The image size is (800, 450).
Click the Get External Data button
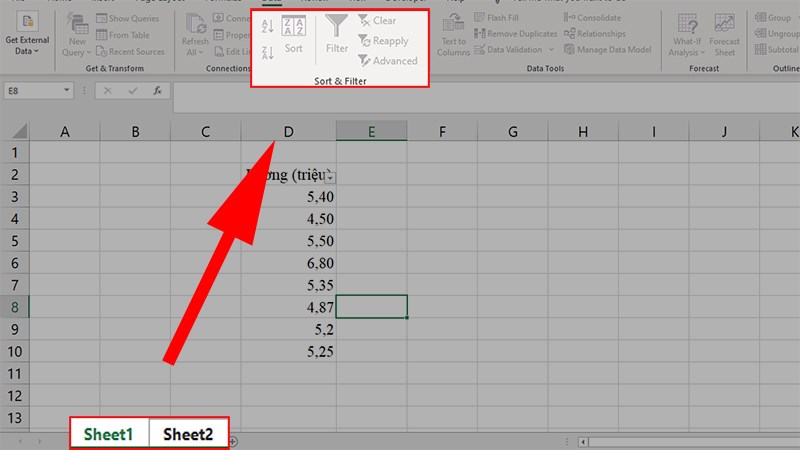(27, 34)
